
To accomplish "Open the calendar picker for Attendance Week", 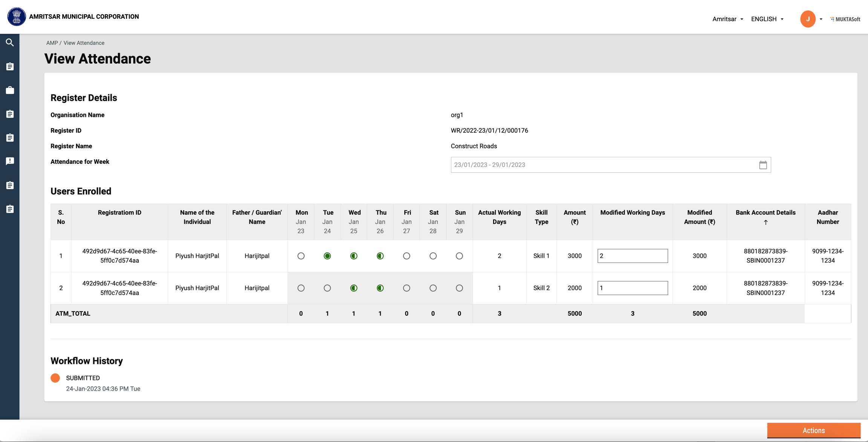I will pyautogui.click(x=763, y=165).
